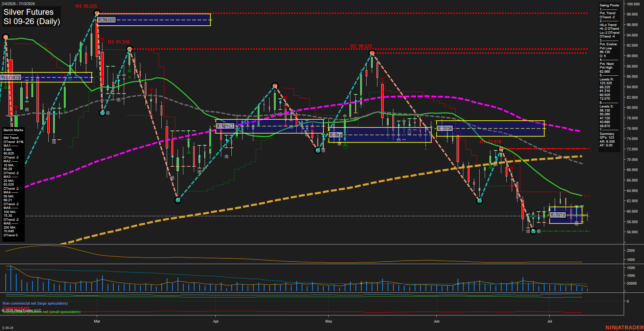Click the mid-June swing pivot low circle near 62
The width and height of the screenshot is (644, 331).
479,201
